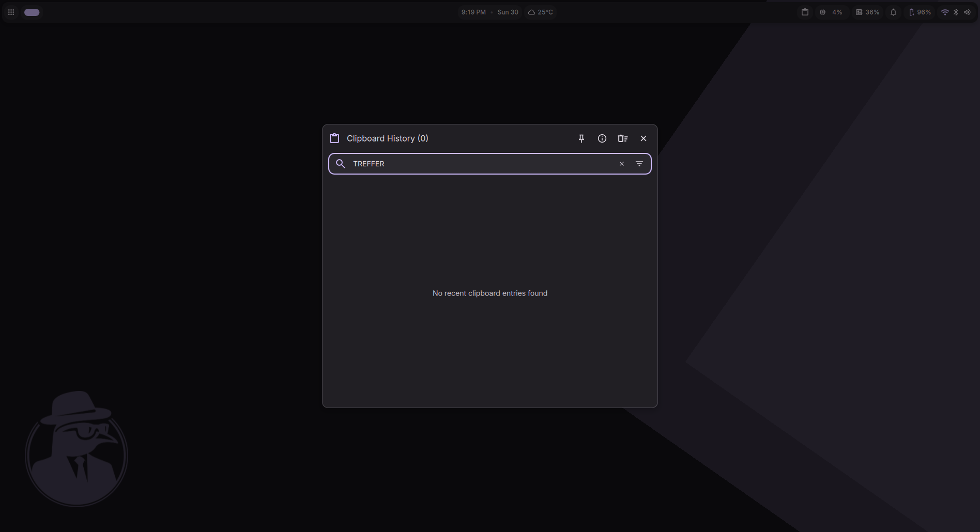Open battery 96% indicator
The image size is (980, 532).
click(x=920, y=12)
